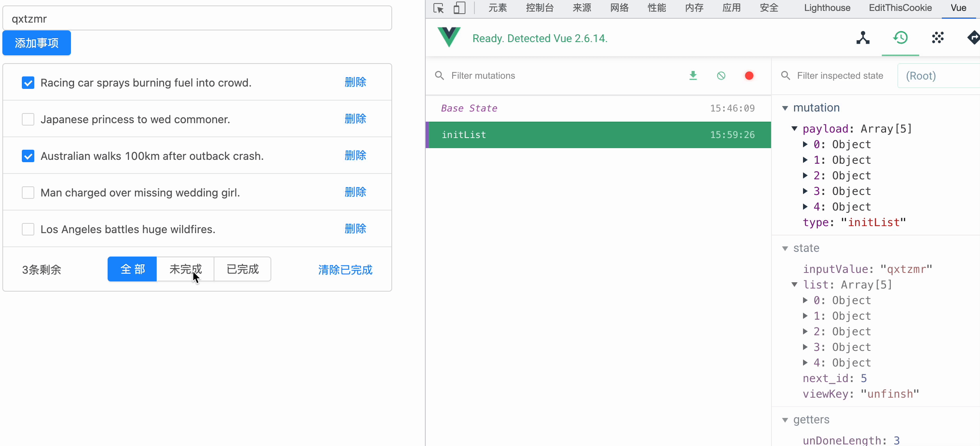This screenshot has height=446, width=980.
Task: Click the inspect element cursor icon
Action: [x=438, y=8]
